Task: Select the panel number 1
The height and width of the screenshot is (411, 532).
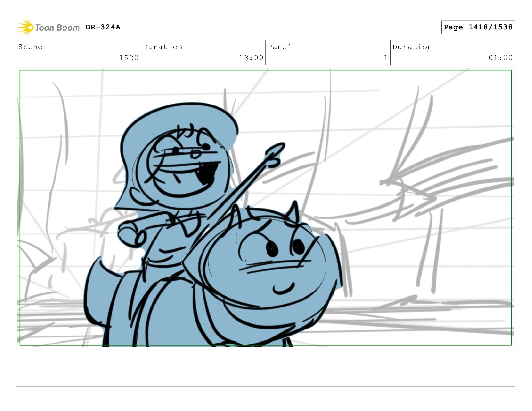Action: coord(386,58)
